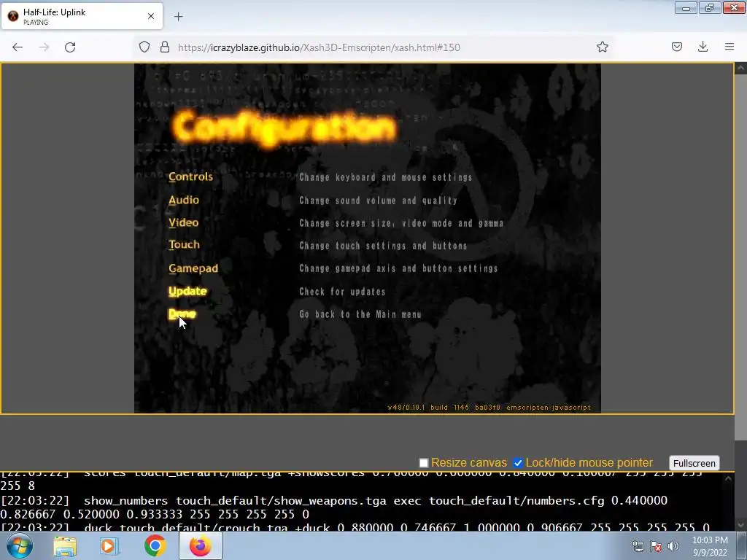The height and width of the screenshot is (560, 747).
Task: Select the Half-Life: Uplink tab
Action: (82, 16)
